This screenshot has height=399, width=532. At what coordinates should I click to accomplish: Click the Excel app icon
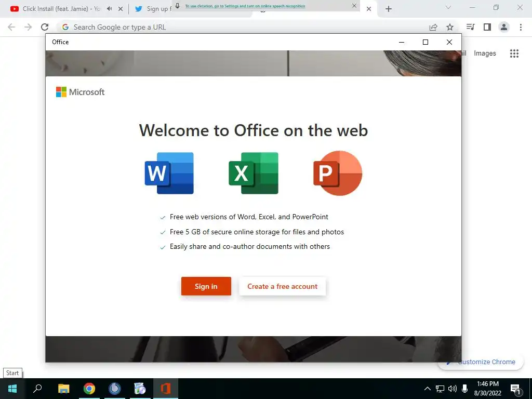coord(254,173)
